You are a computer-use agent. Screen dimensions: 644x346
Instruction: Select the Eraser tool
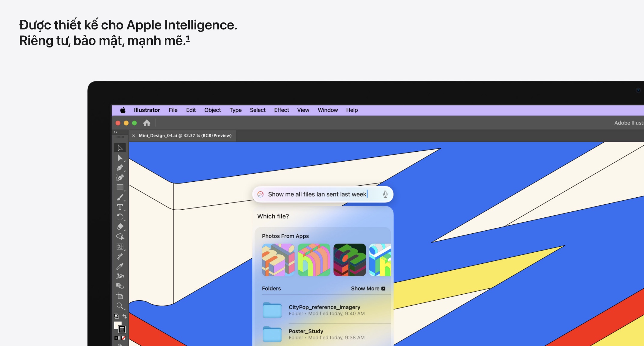[120, 227]
